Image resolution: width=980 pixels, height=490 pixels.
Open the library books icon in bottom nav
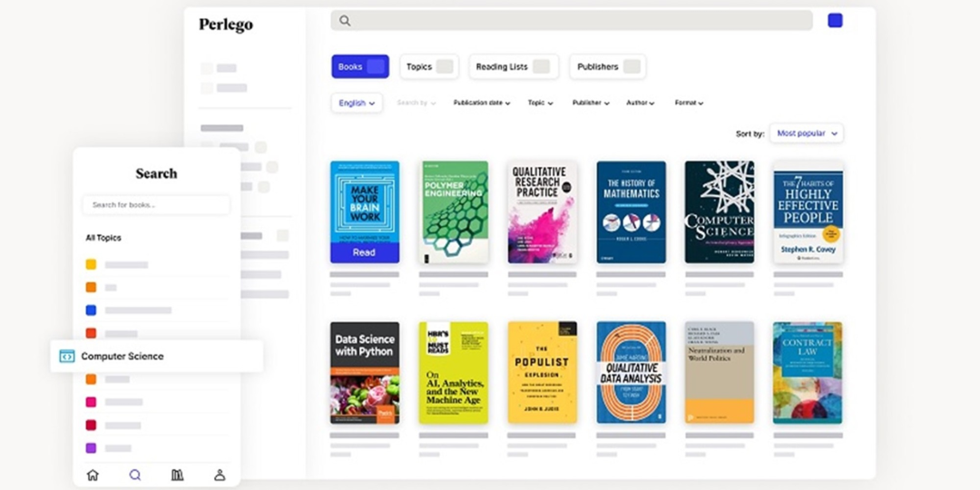tap(178, 475)
